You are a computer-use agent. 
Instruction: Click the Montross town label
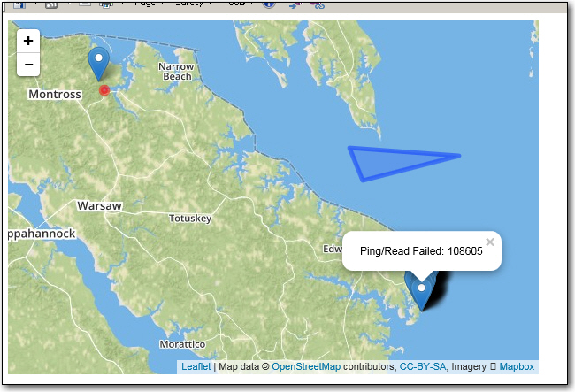point(55,94)
